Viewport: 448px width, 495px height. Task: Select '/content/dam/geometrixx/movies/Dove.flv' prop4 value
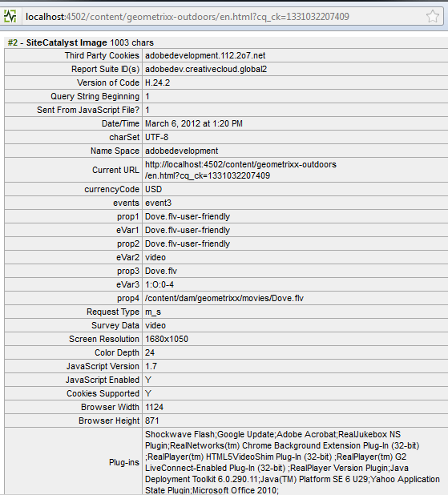click(x=224, y=298)
